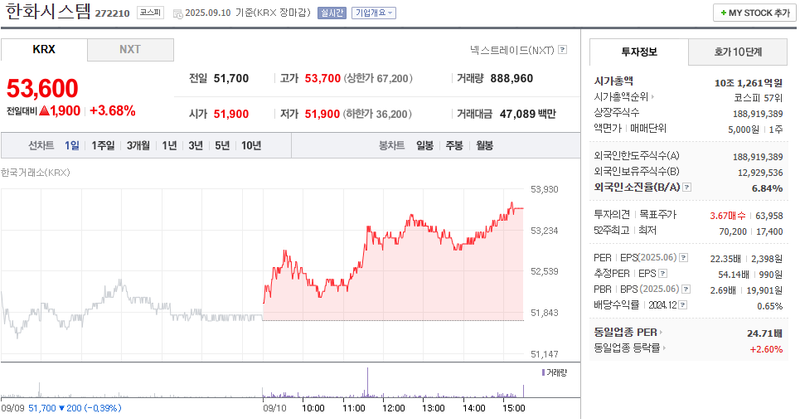Click the 고가 value 53,700
The image size is (800, 419).
[322, 79]
